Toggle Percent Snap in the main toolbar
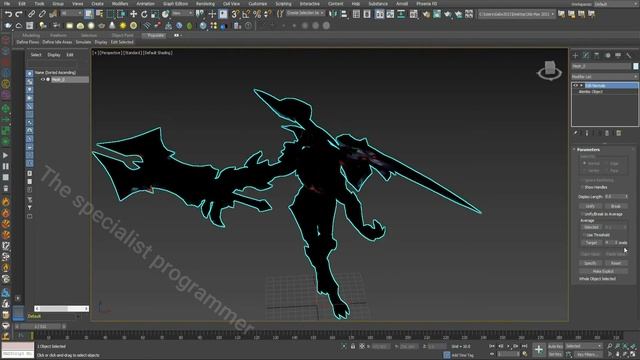Screen dimensions: 640x360 (x=257, y=14)
